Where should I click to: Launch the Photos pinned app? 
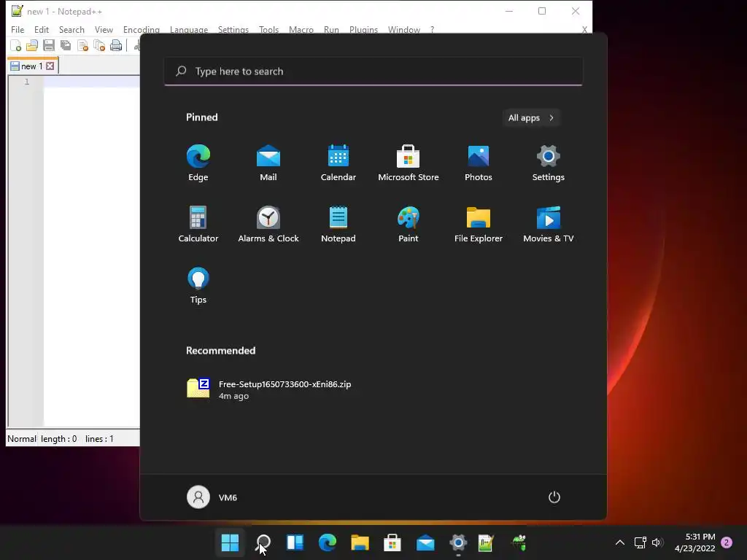pyautogui.click(x=479, y=163)
